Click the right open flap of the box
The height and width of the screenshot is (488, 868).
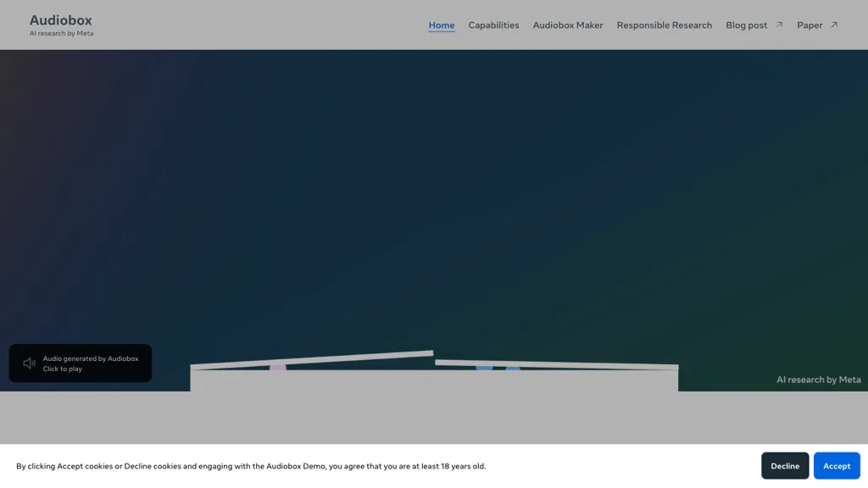556,364
